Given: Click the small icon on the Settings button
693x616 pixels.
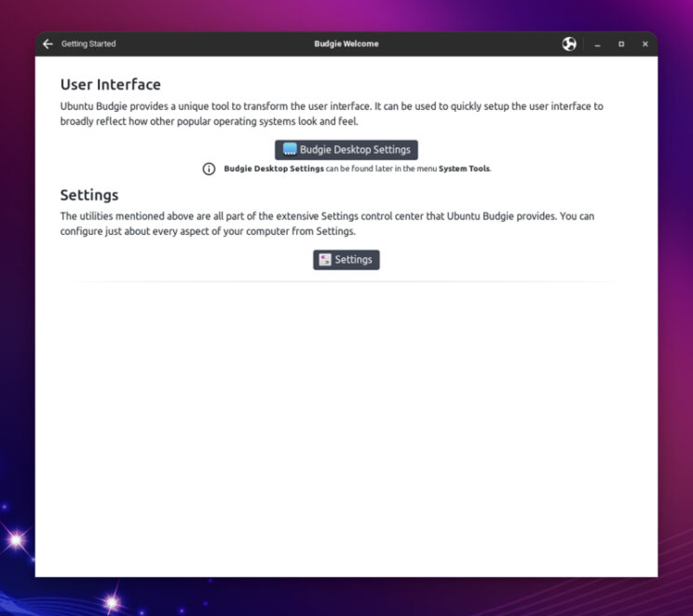Looking at the screenshot, I should click(x=325, y=260).
